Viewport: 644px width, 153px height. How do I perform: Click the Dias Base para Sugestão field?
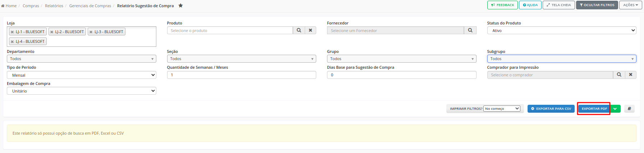point(401,75)
